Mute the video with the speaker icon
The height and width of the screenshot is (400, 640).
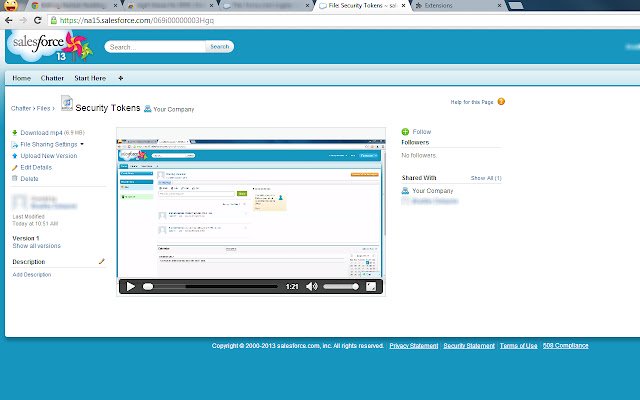(312, 287)
